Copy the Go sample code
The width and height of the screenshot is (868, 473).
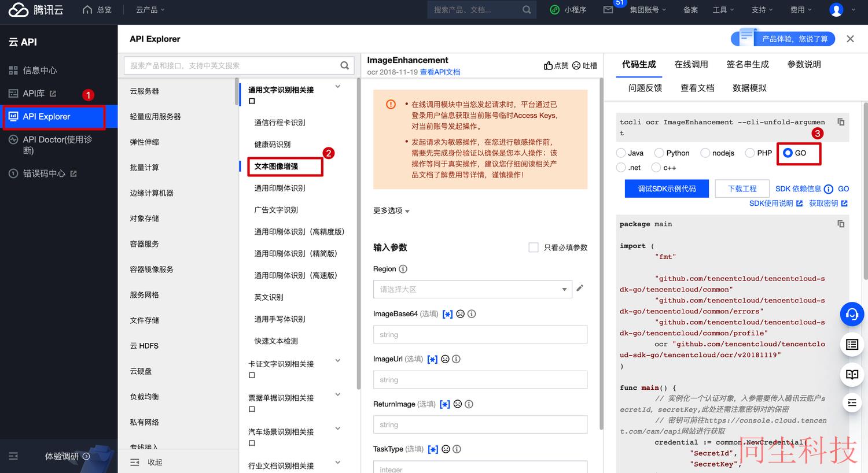[x=841, y=224]
